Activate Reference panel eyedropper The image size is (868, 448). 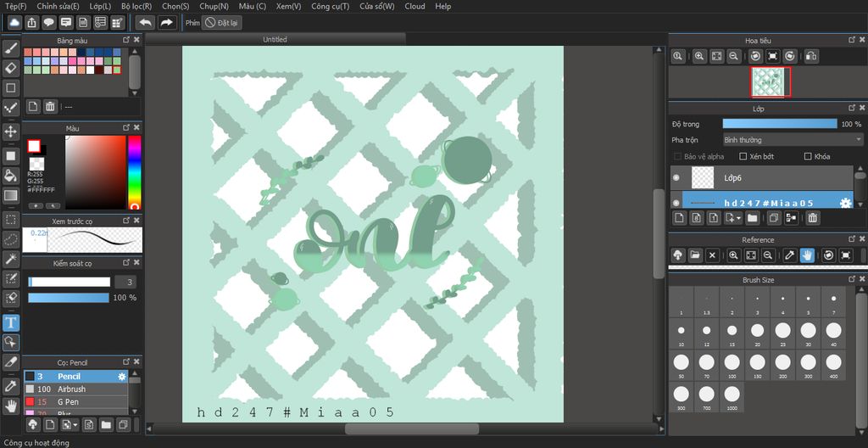[790, 255]
